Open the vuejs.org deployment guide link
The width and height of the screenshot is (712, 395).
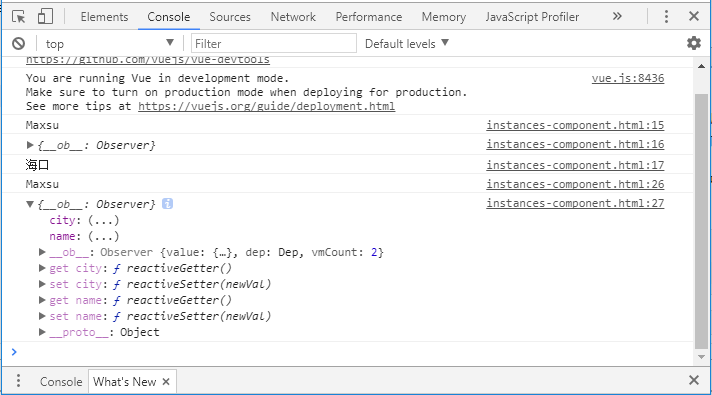(x=267, y=106)
